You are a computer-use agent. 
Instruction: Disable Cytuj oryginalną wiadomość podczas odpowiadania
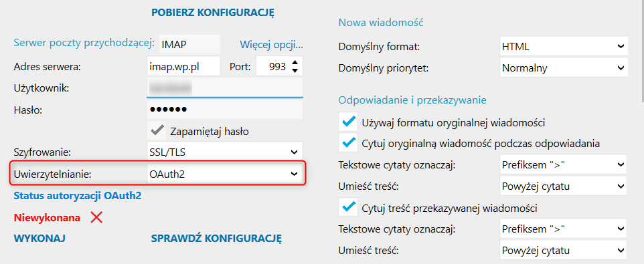349,143
